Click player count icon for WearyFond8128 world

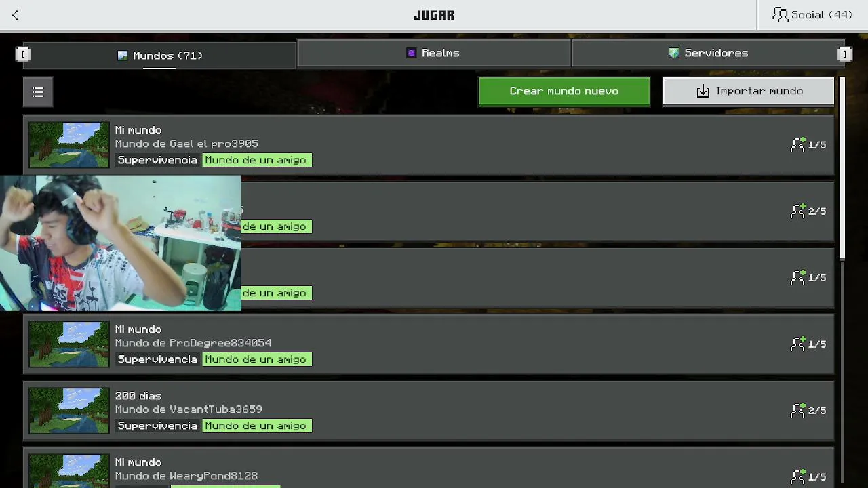pyautogui.click(x=798, y=476)
